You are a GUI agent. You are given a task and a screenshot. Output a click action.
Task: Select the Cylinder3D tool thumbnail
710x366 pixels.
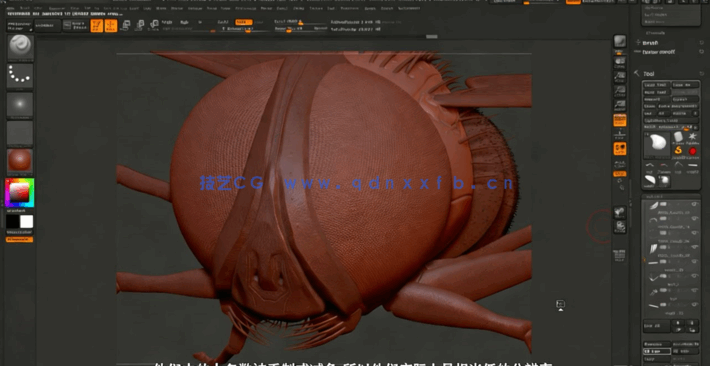(678, 137)
